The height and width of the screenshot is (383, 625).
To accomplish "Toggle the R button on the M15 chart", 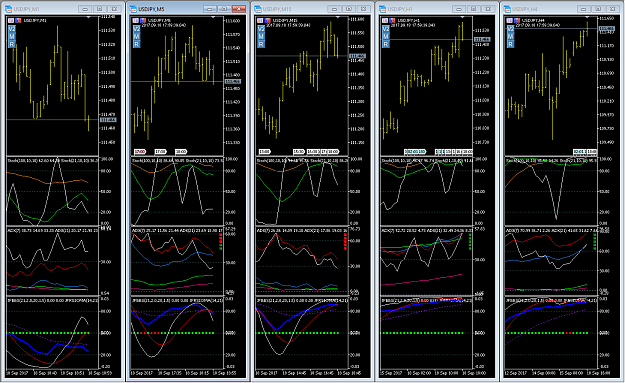I will [x=261, y=44].
